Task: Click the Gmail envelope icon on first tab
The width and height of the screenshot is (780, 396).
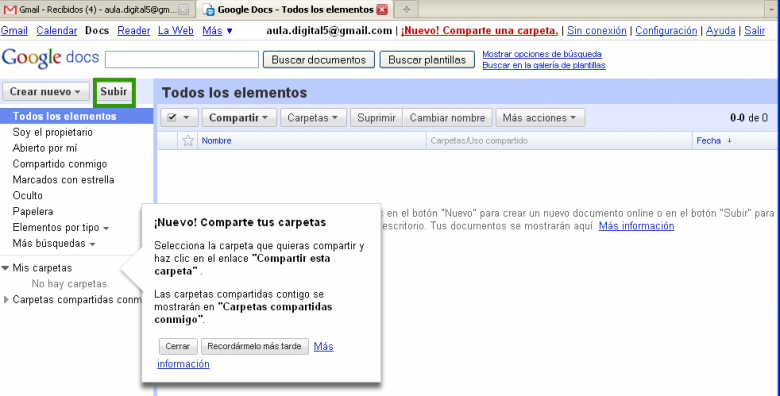Action: [x=10, y=9]
